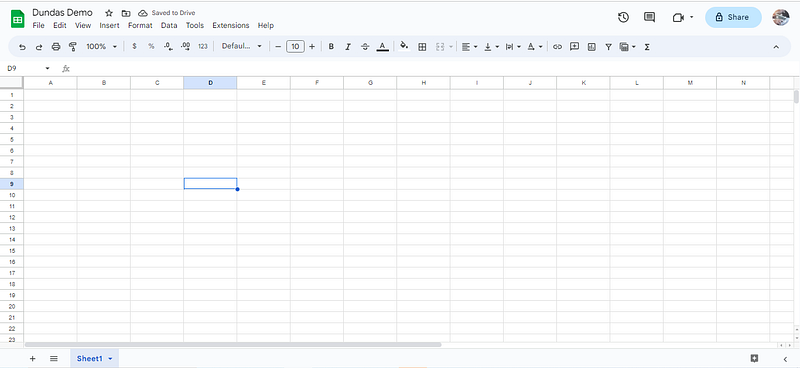Open the Data menu
This screenshot has width=800, height=368.
169,25
